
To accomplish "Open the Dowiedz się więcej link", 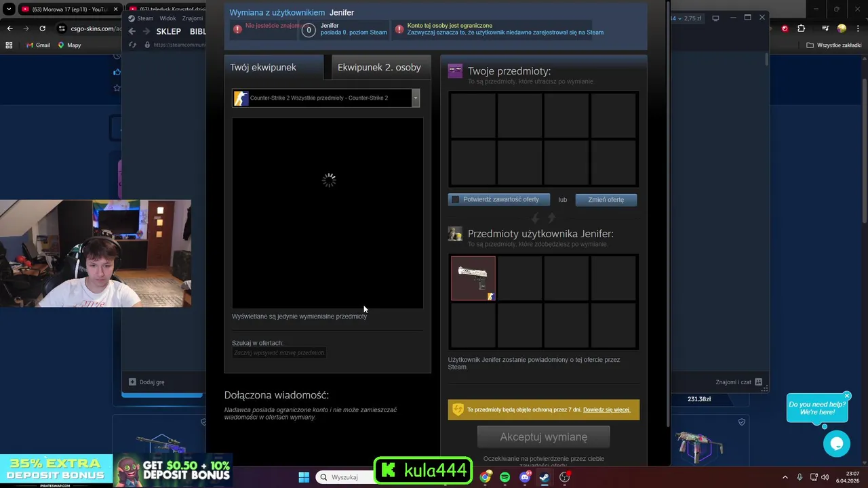I will coord(606,409).
